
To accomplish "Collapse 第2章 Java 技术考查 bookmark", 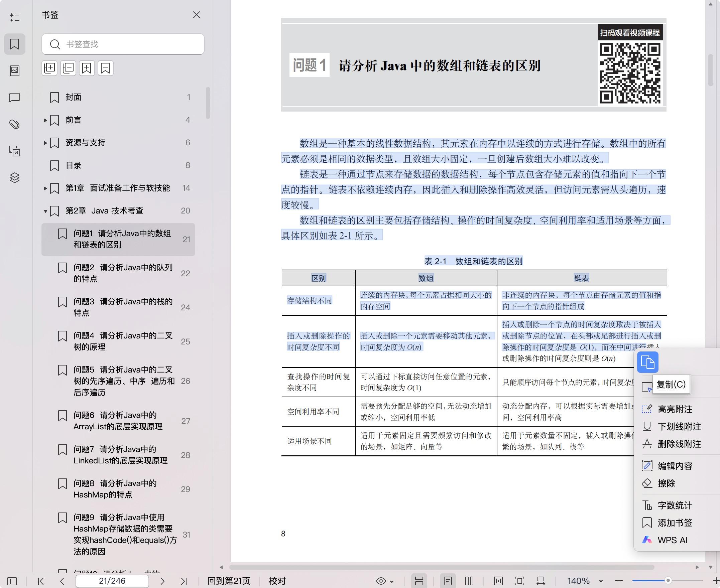I will click(x=45, y=211).
